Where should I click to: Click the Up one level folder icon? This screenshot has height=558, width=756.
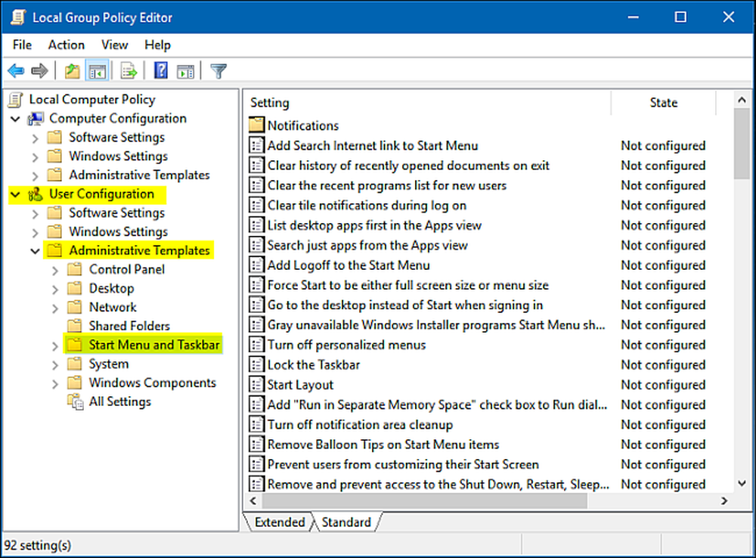point(73,71)
